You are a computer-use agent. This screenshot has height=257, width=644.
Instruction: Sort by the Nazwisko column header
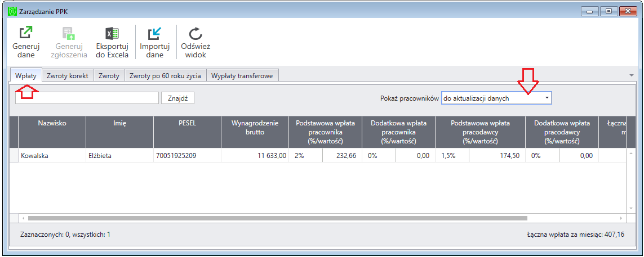(52, 132)
